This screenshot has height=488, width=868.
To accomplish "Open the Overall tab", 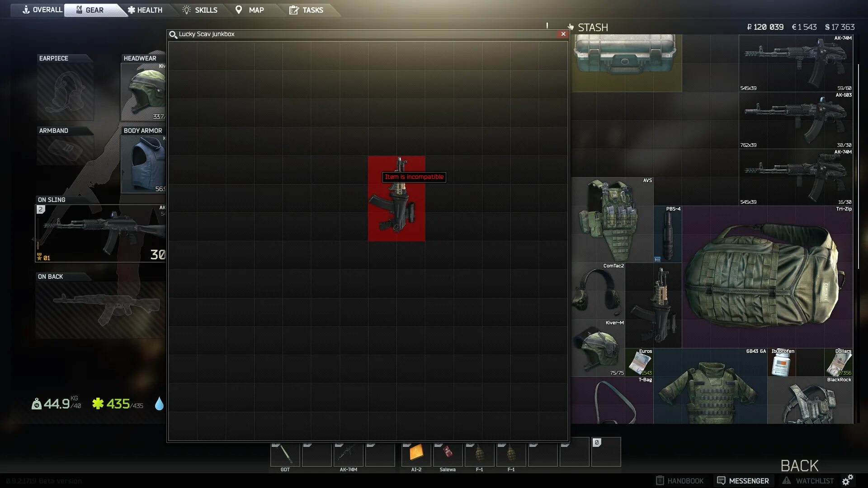I will click(42, 10).
